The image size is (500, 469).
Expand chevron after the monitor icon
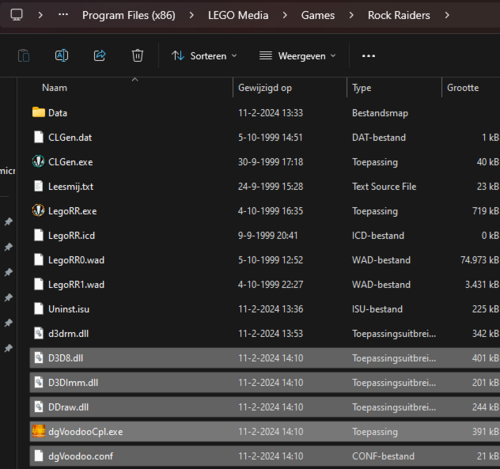[40, 15]
